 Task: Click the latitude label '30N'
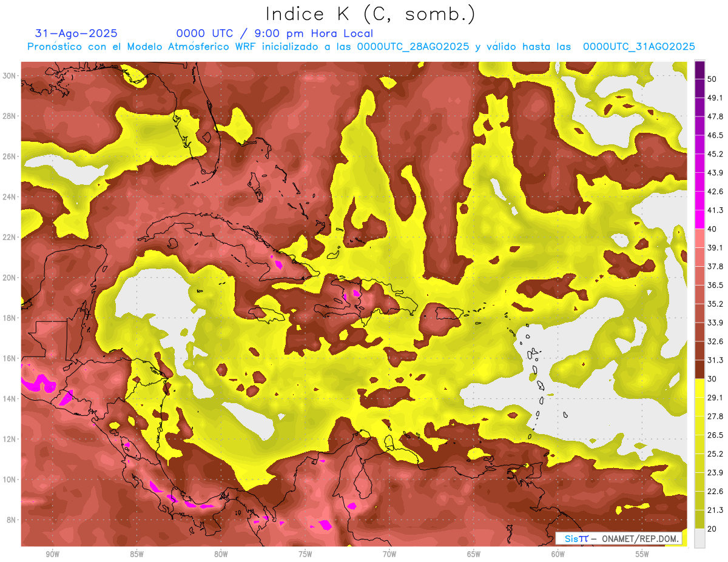click(x=9, y=76)
